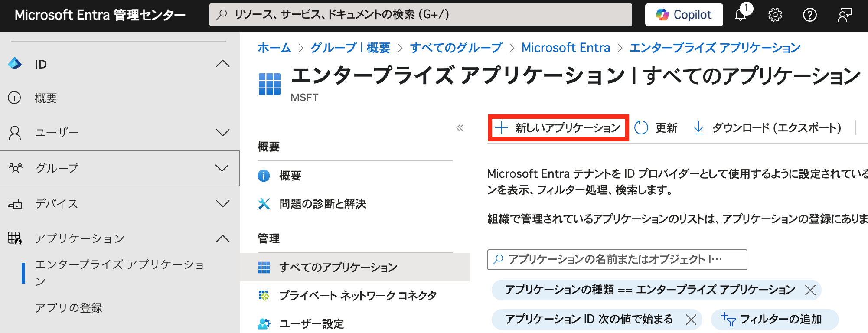Click the plus icon for 新しいアプリケーション
The height and width of the screenshot is (333, 868).
501,128
